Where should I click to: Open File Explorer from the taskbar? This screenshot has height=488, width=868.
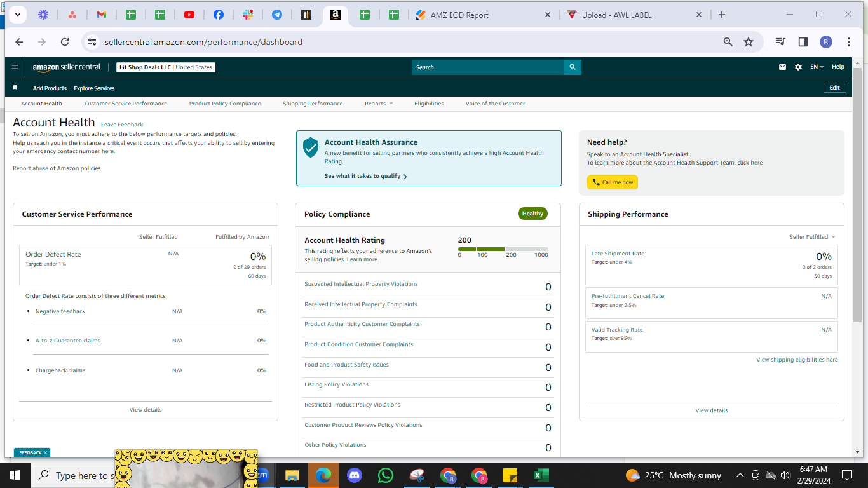[x=292, y=475]
